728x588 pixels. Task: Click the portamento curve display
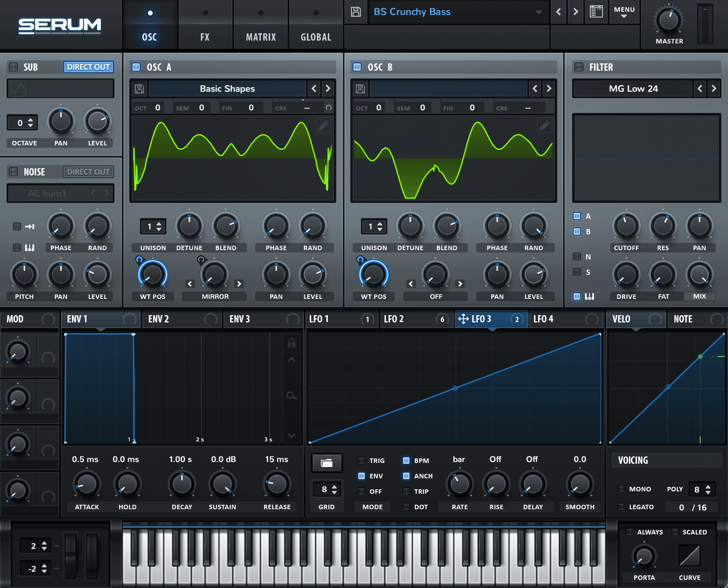click(690, 556)
